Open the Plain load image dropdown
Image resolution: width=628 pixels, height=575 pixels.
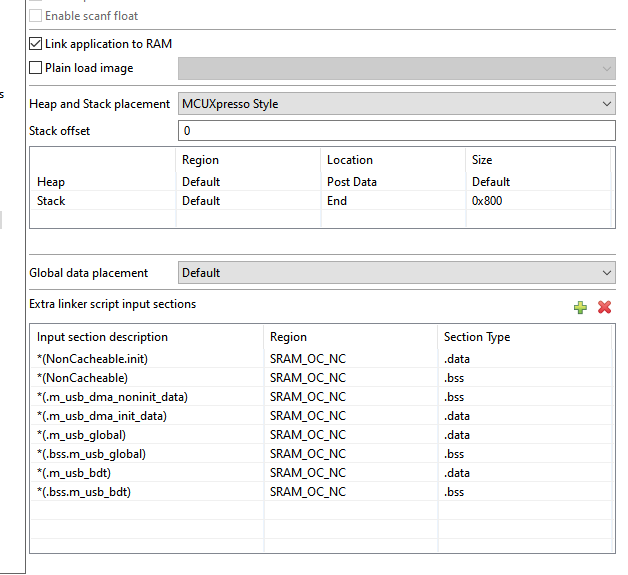tap(396, 68)
